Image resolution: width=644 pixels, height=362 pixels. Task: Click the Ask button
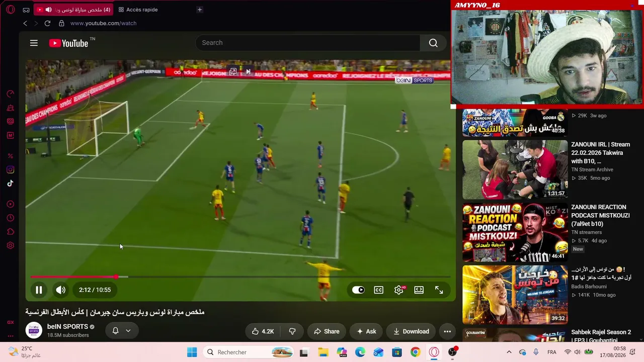[x=366, y=331]
